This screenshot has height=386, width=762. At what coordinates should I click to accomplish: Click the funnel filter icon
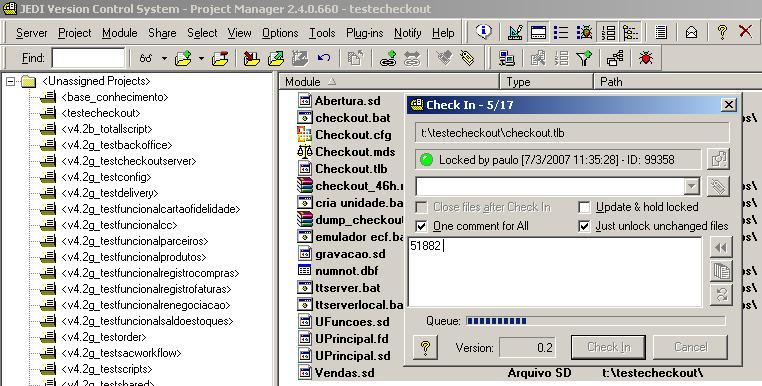[x=584, y=58]
